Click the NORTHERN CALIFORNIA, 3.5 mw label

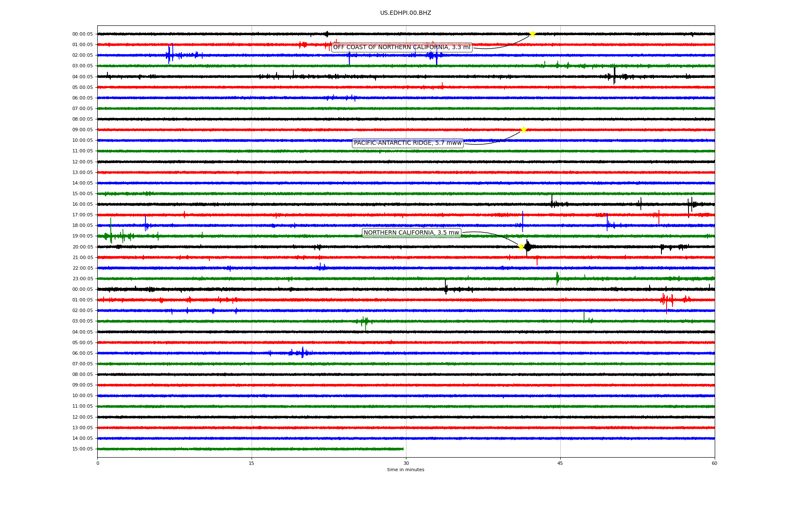tap(411, 233)
